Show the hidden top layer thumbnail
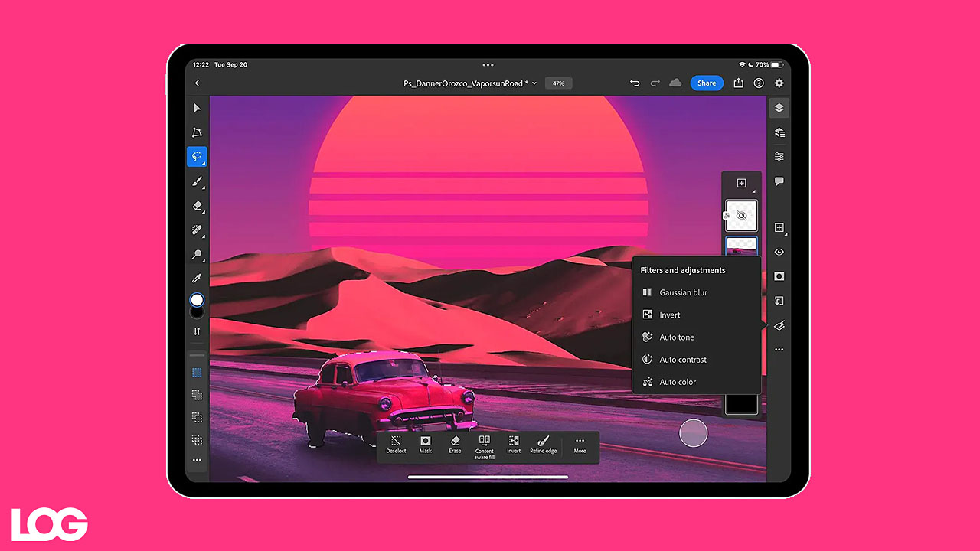980x551 pixels. pos(741,216)
